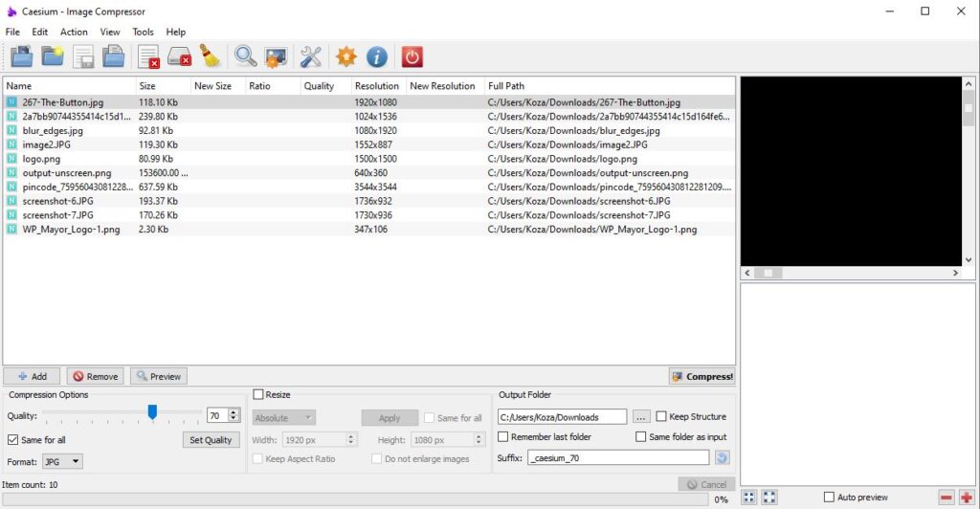Click the icon beside image2.JPG row
The image size is (980, 509).
pyautogui.click(x=11, y=144)
